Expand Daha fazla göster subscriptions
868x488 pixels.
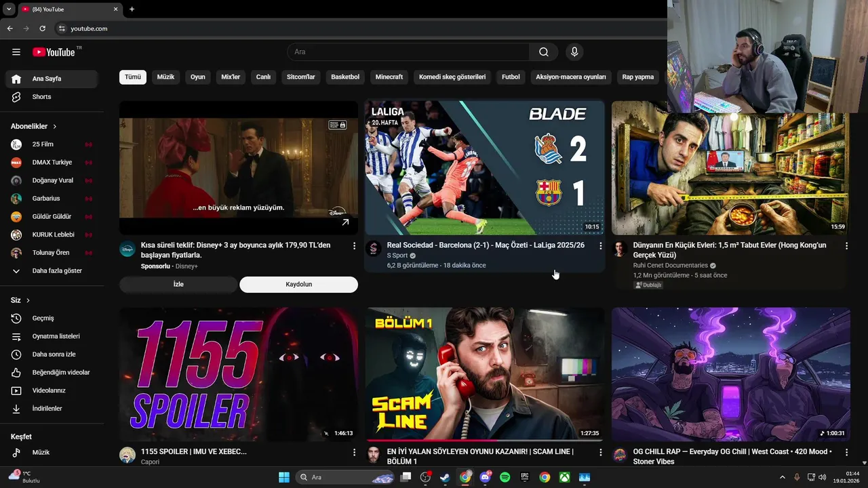52,271
